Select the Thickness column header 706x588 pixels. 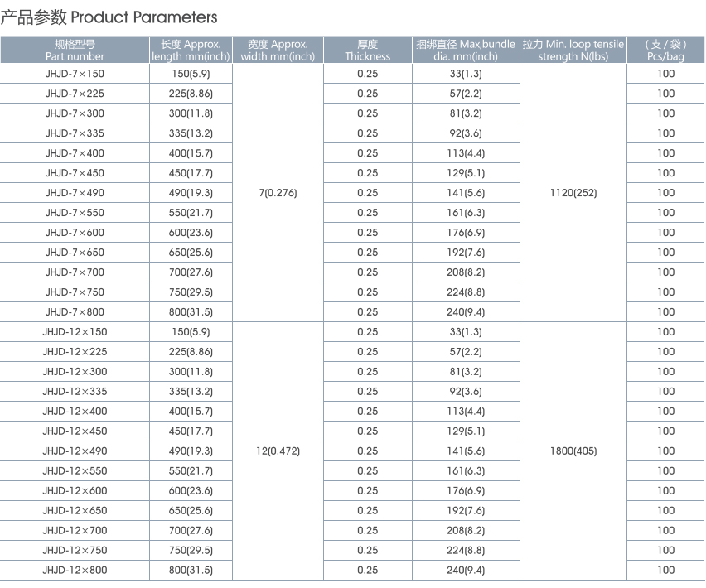coord(367,50)
